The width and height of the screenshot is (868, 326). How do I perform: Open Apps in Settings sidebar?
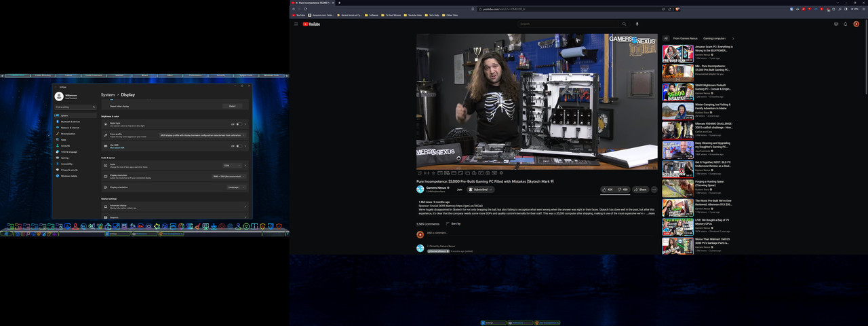pos(75,140)
